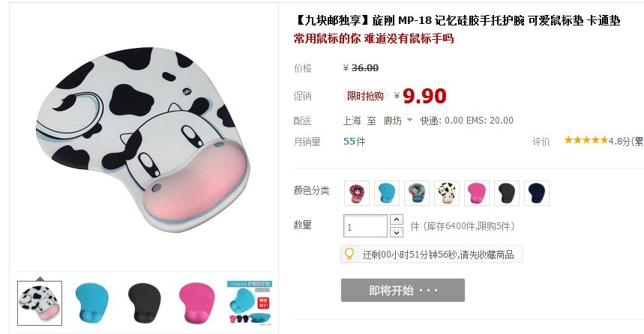Screen dimensions: 644x334
Task: Click the 55件 monthly sales link
Action: [354, 142]
